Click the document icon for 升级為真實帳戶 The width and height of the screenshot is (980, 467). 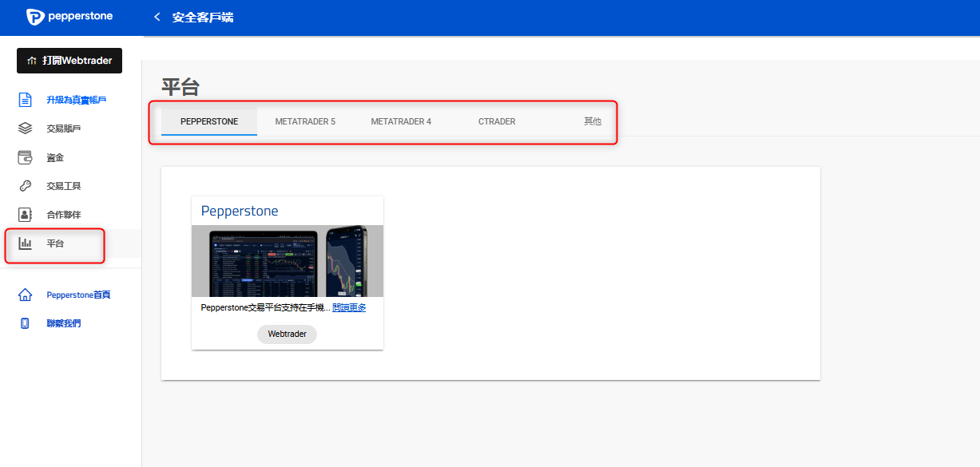tap(26, 100)
